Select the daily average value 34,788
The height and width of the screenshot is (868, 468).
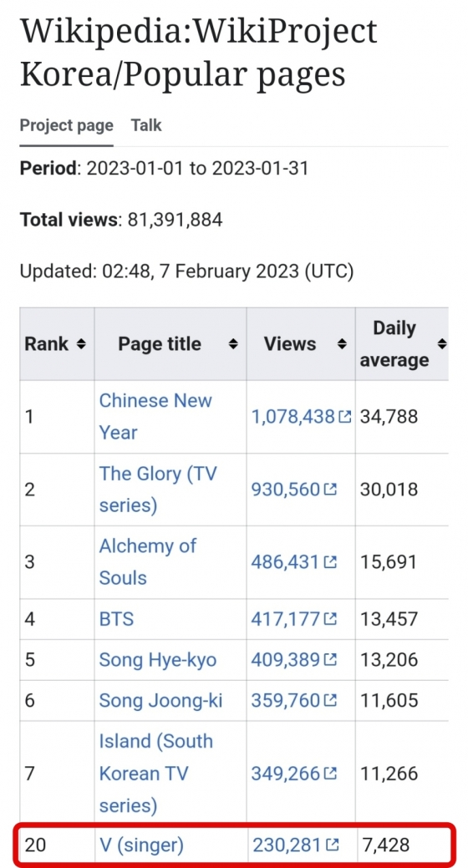tap(389, 416)
